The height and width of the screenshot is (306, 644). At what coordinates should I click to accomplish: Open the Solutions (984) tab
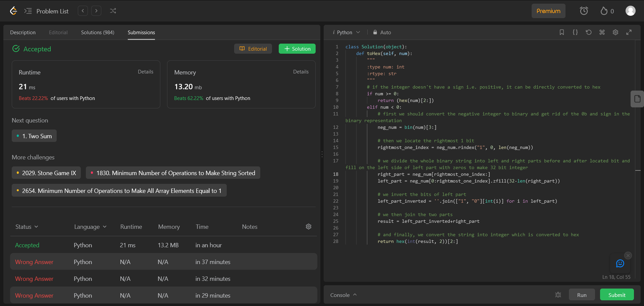pos(97,32)
